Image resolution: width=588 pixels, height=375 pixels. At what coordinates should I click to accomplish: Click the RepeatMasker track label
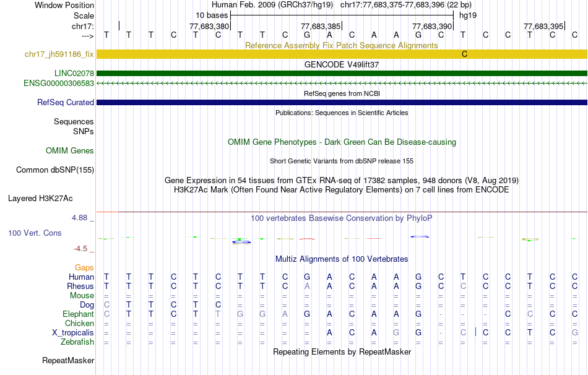coord(68,360)
